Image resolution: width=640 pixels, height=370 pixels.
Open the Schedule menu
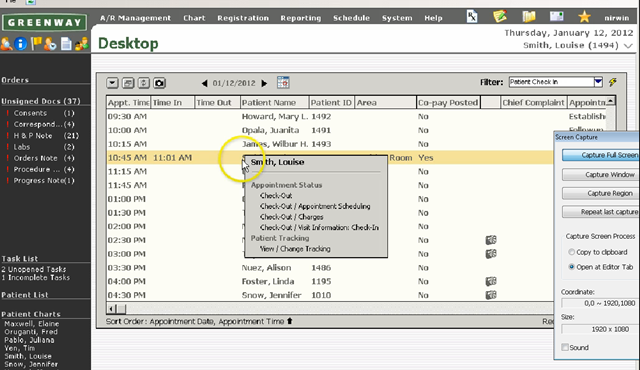point(351,18)
